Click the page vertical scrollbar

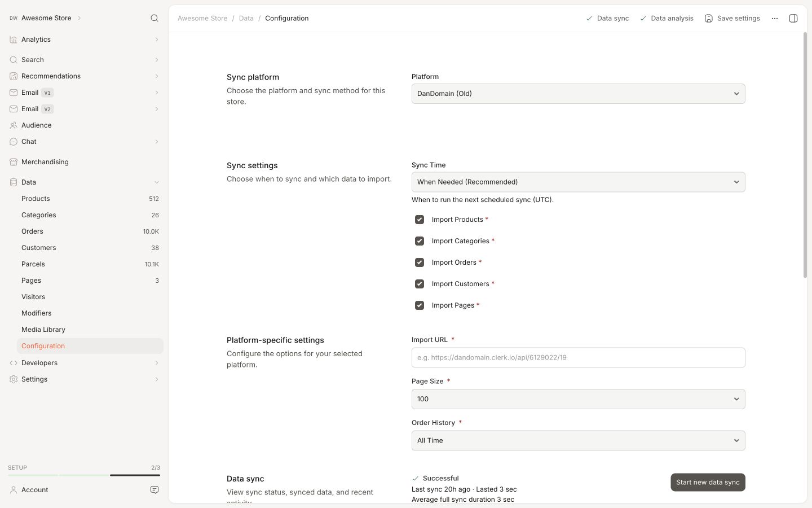pyautogui.click(x=805, y=155)
